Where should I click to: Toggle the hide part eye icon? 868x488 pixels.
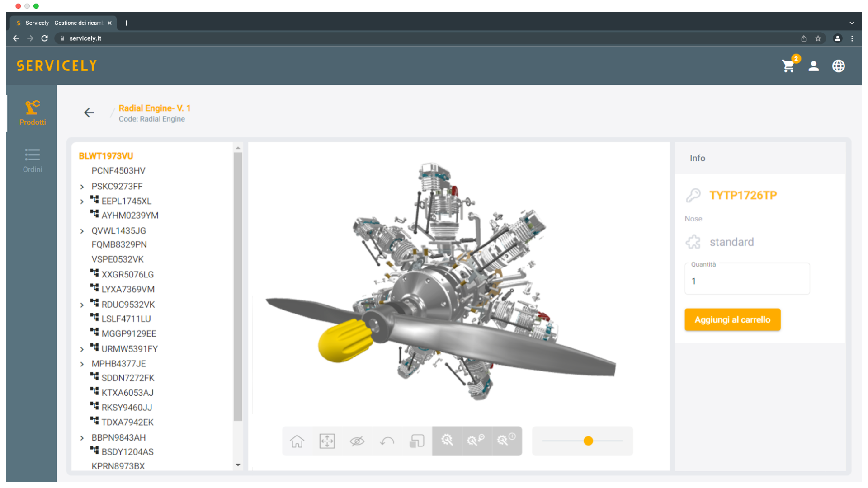[x=357, y=441]
